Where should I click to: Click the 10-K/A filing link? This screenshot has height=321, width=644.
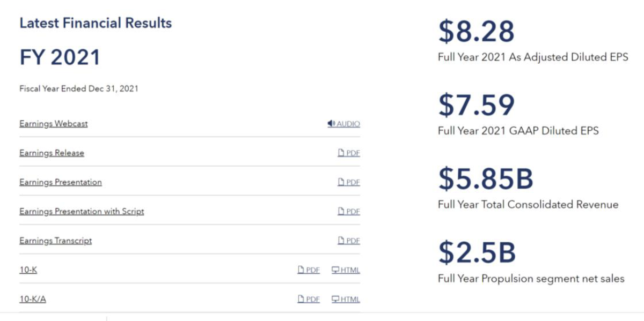[33, 299]
